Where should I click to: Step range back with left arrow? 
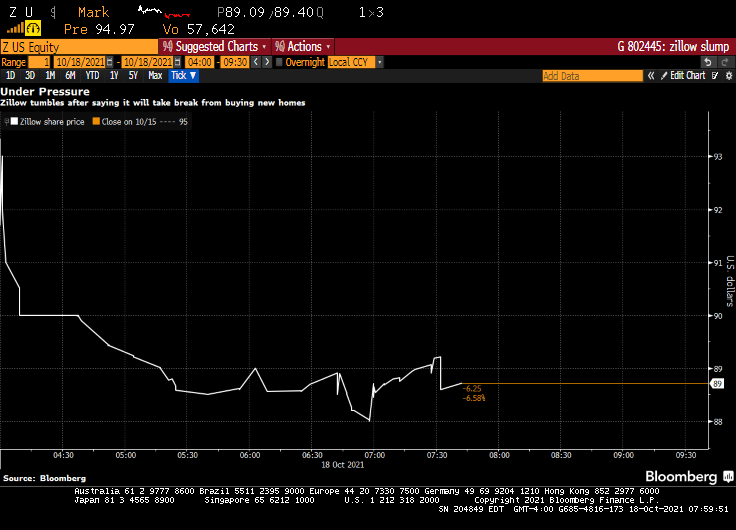pos(254,62)
